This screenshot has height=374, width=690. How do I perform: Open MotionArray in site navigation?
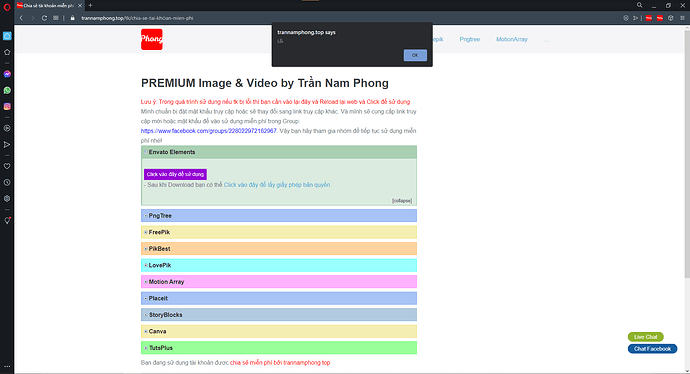[x=512, y=39]
